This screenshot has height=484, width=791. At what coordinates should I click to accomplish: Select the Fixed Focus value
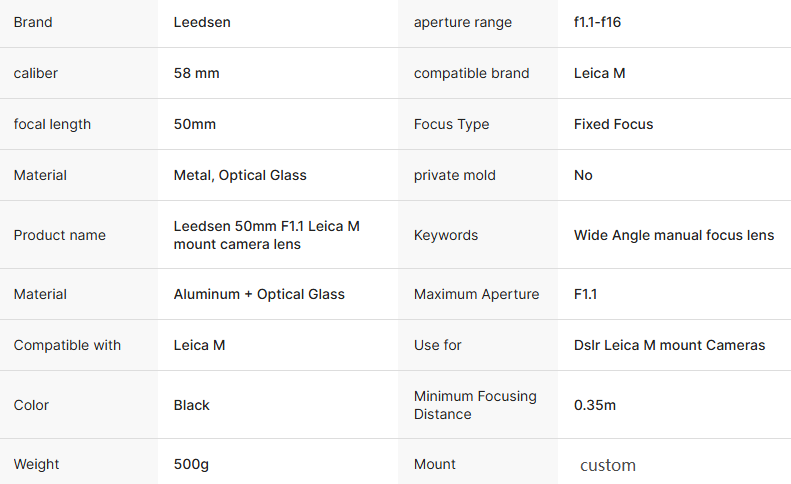pyautogui.click(x=613, y=124)
